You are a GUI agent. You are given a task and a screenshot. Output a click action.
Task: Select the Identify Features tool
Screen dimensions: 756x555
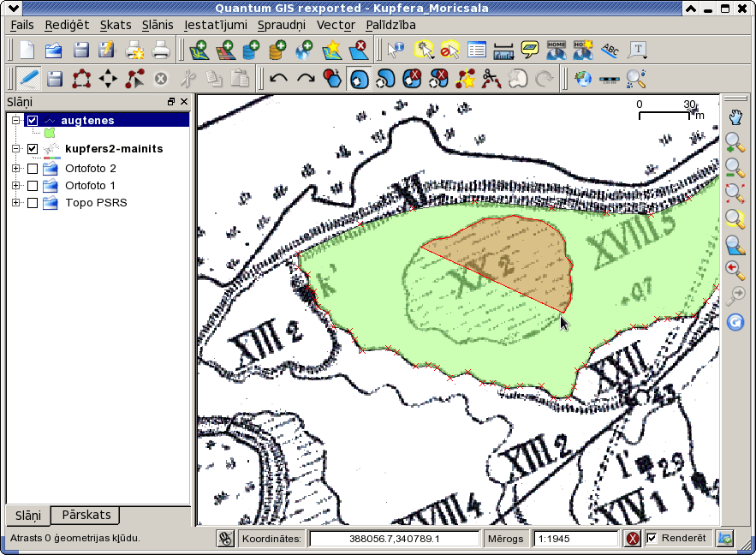pos(396,50)
